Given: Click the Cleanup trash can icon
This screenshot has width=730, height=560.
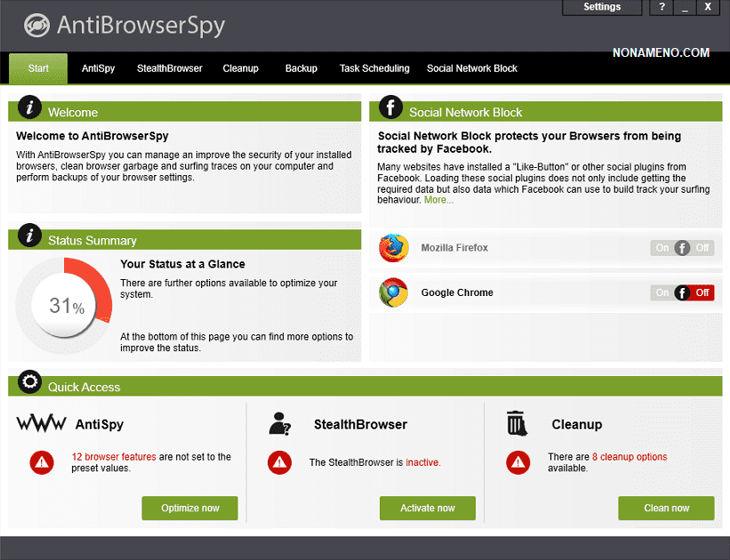Looking at the screenshot, I should click(517, 423).
